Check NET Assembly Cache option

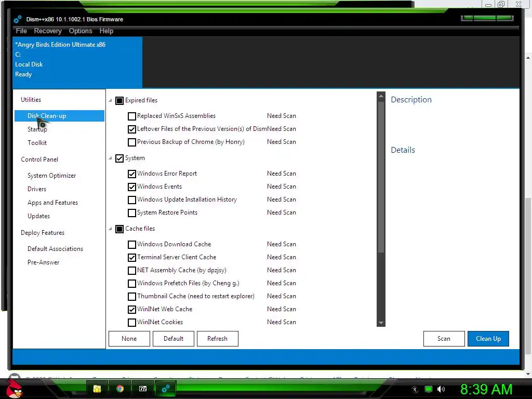click(131, 270)
